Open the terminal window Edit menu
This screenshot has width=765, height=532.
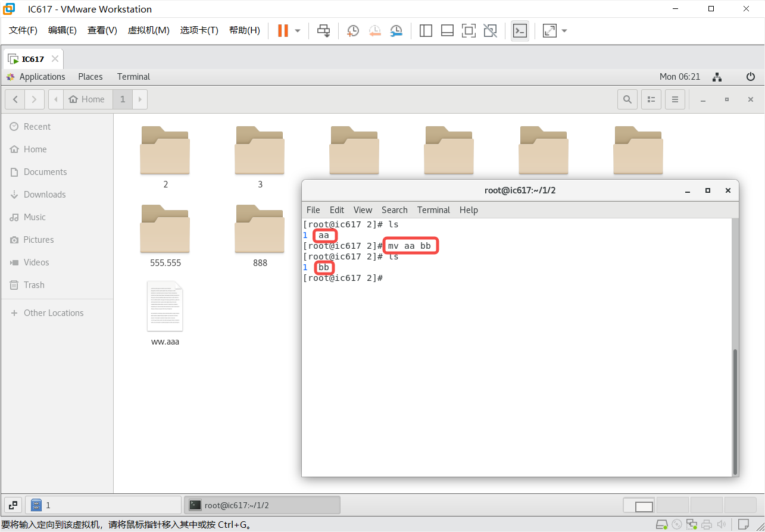click(x=337, y=210)
